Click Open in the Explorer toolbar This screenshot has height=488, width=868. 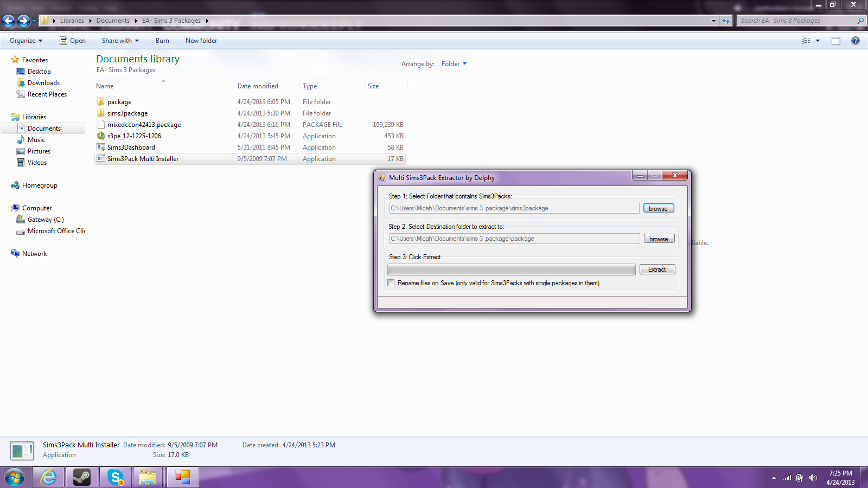pyautogui.click(x=73, y=41)
